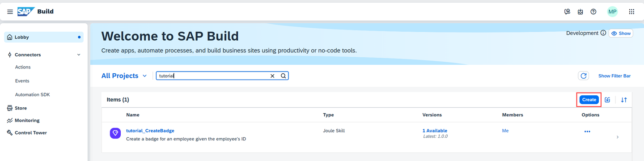
Task: Click the Store shop icon
Action: (10, 108)
